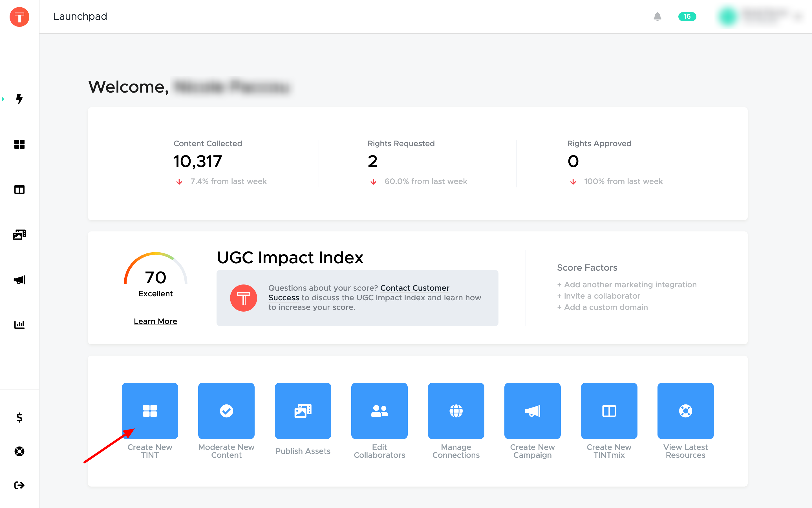Click the 7.4% from last week text
Image resolution: width=812 pixels, height=508 pixels.
[228, 181]
